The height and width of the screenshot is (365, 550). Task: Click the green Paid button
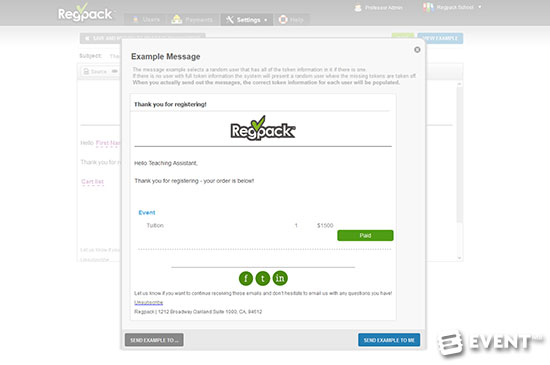point(365,235)
